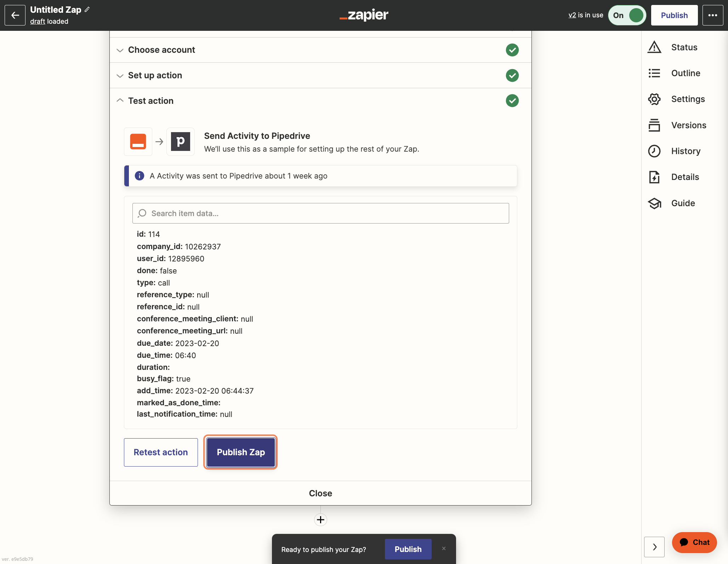
Task: Collapse the right sidebar with the chevron
Action: point(654,547)
